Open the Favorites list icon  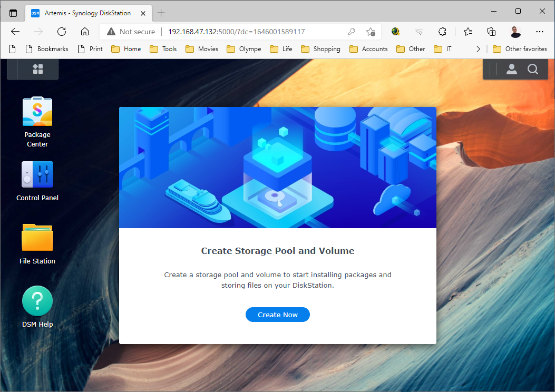click(468, 32)
